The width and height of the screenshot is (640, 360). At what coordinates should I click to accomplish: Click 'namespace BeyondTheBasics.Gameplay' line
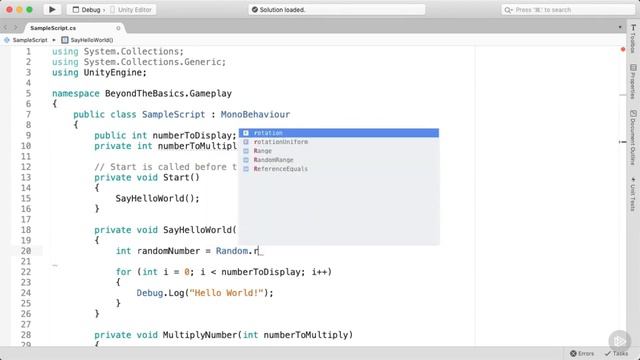click(142, 93)
